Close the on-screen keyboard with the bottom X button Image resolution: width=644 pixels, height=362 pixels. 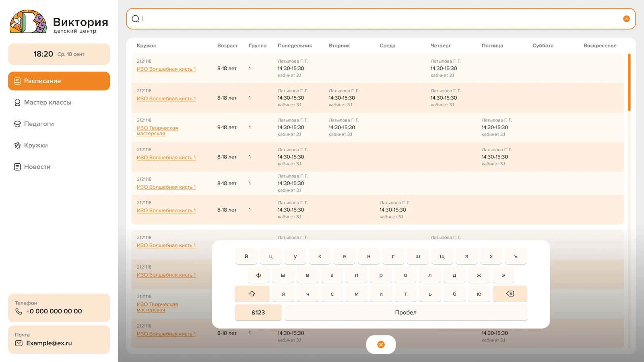pyautogui.click(x=381, y=345)
